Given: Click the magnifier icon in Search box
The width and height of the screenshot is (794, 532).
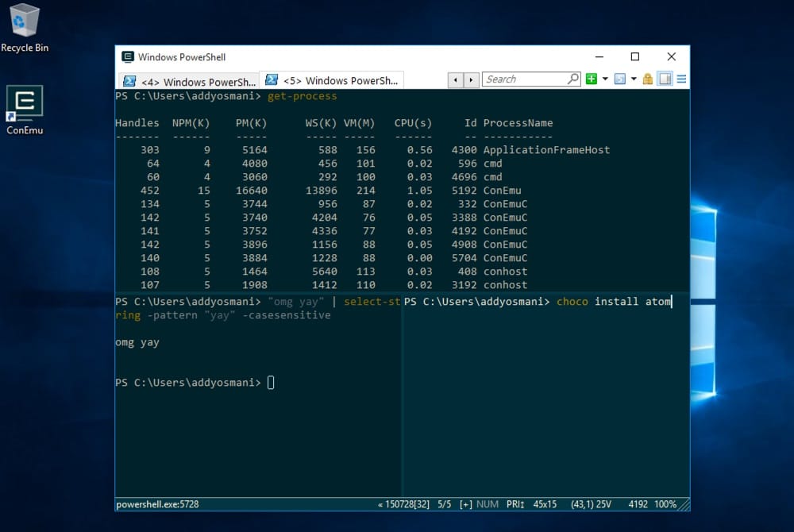Looking at the screenshot, I should click(x=573, y=79).
